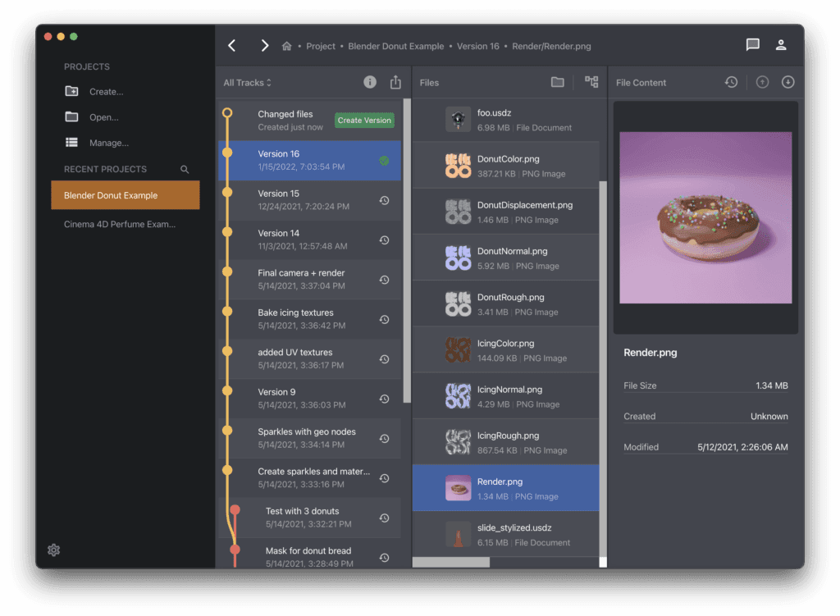The width and height of the screenshot is (840, 616).
Task: Click folder icon in the Files header
Action: click(x=558, y=82)
